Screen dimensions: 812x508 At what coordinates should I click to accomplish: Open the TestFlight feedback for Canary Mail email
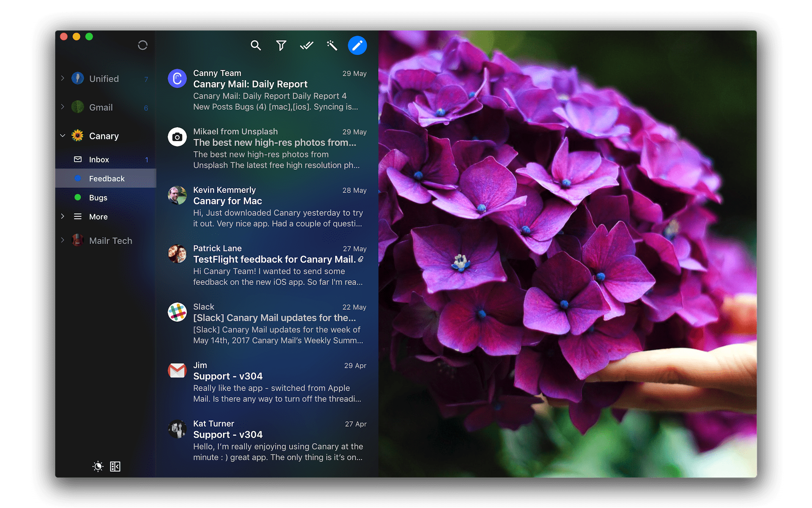[x=267, y=265]
